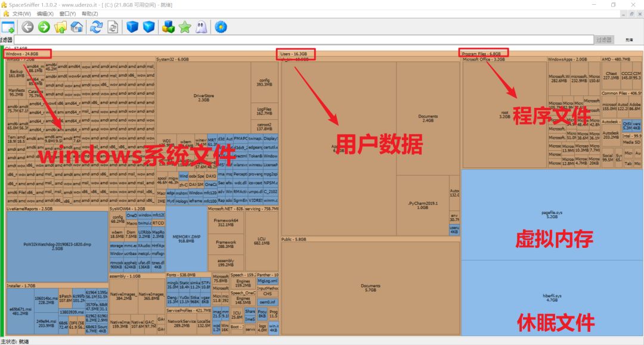Click the green star toolbar icon

point(185,27)
